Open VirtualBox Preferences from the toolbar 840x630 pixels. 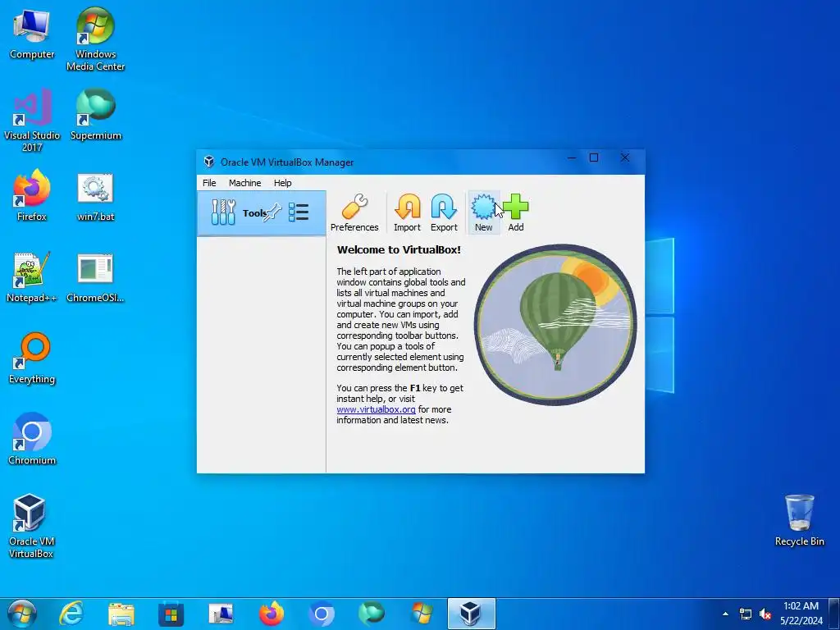point(354,212)
